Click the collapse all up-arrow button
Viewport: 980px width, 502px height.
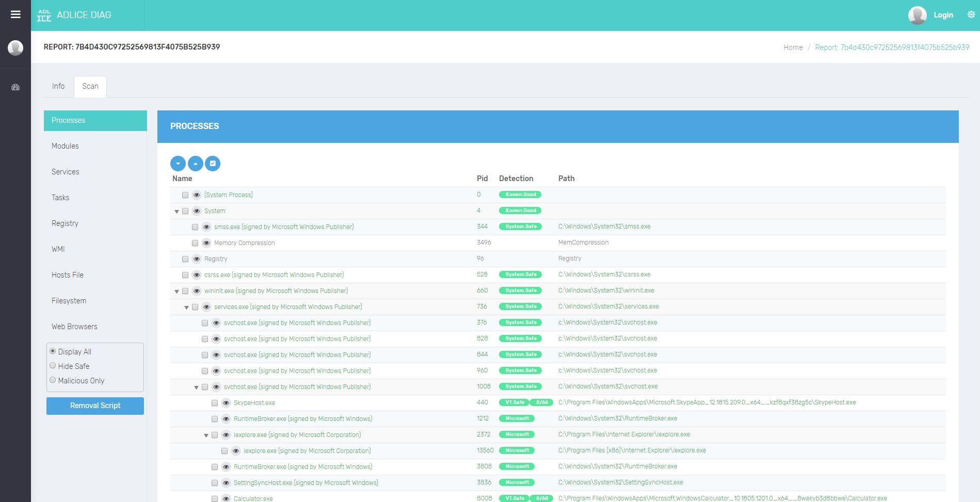coord(195,164)
